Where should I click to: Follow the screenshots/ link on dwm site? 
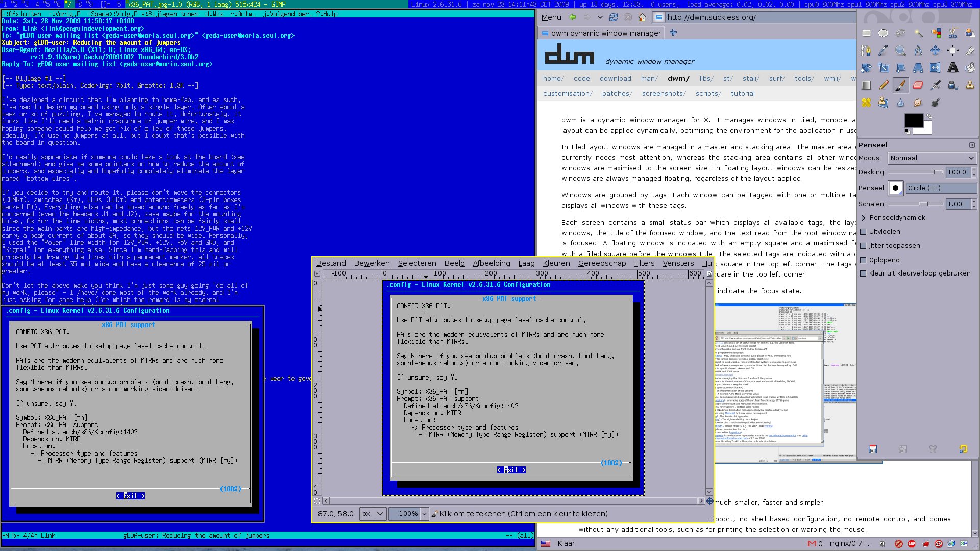(664, 94)
